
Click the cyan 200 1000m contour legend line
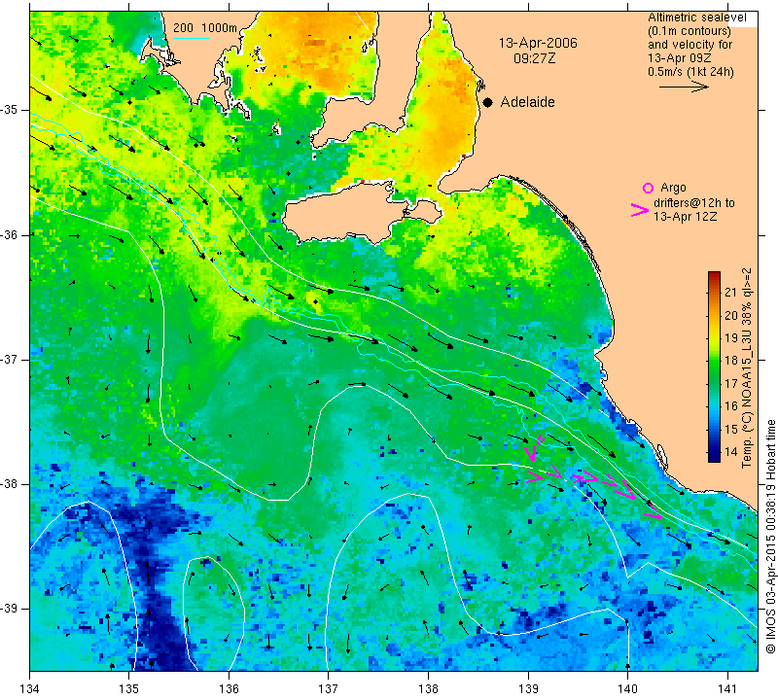pyautogui.click(x=192, y=38)
